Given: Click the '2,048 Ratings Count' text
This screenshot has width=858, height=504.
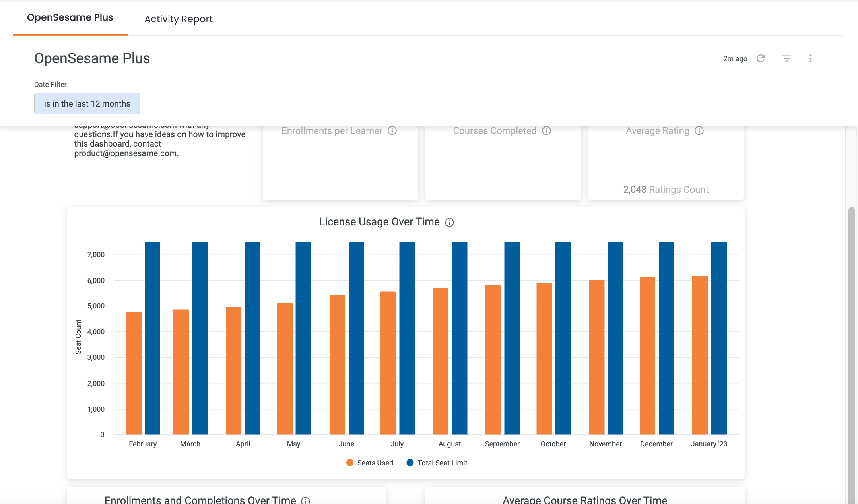Looking at the screenshot, I should click(x=666, y=190).
